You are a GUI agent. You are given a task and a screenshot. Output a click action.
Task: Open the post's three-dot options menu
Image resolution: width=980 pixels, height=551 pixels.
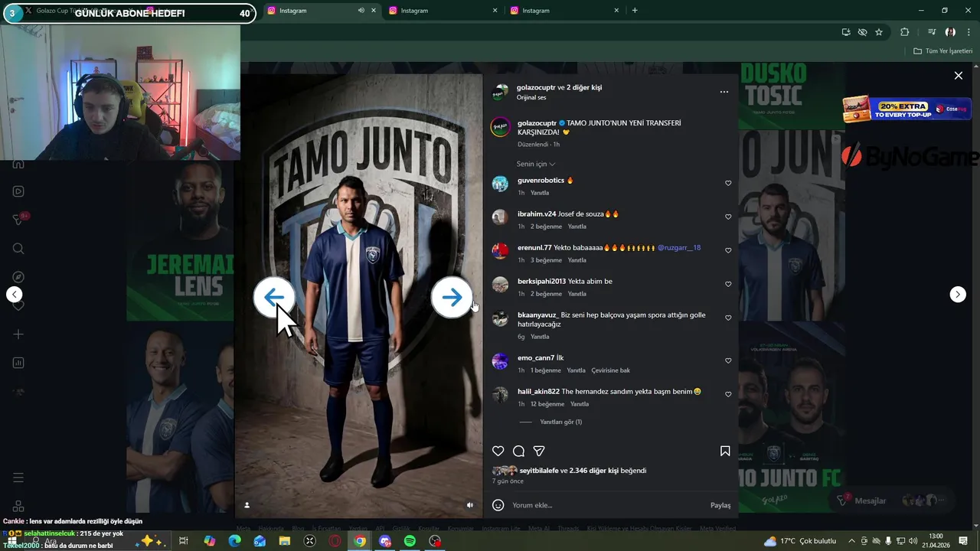(x=724, y=92)
